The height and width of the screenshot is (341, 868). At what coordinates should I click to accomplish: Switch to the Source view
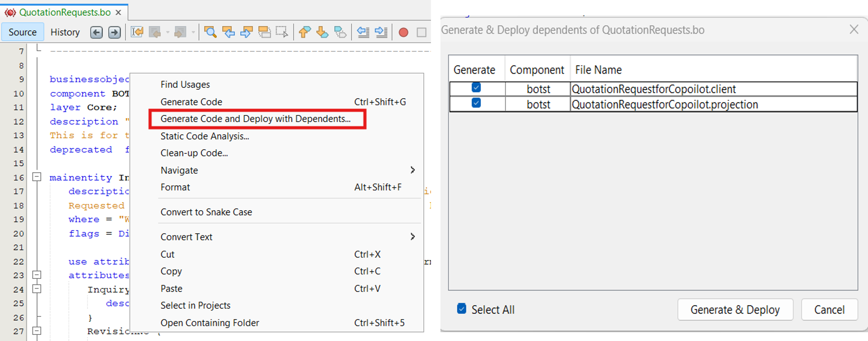pos(23,32)
